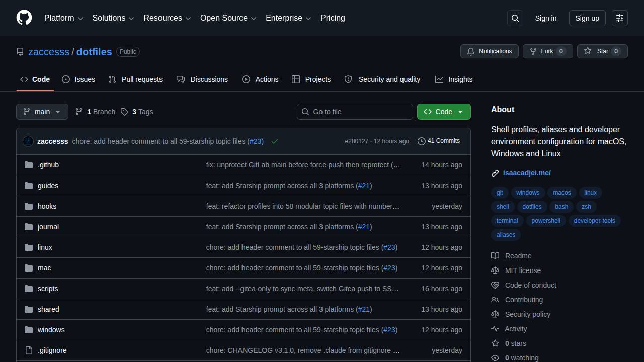644x362 pixels.
Task: Click the Go to file search field
Action: [x=355, y=112]
